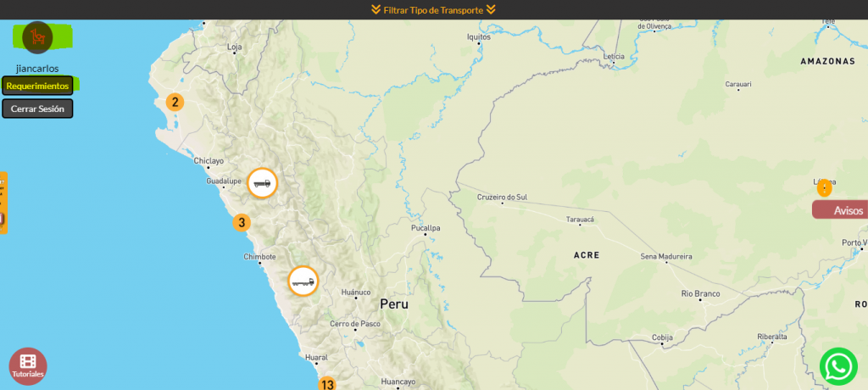This screenshot has width=868, height=390.
Task: Click the jiancarlos username label
Action: tap(37, 68)
